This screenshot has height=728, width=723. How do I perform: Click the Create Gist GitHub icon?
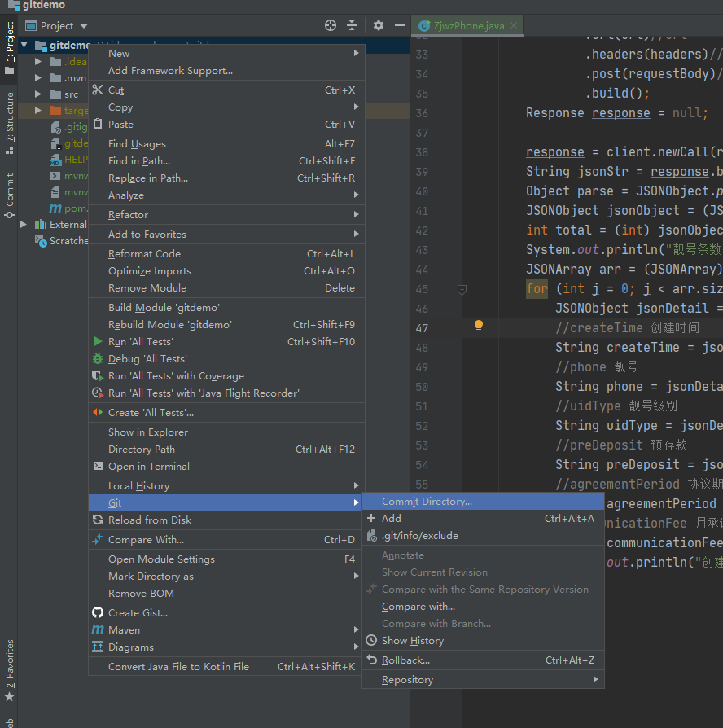(98, 613)
